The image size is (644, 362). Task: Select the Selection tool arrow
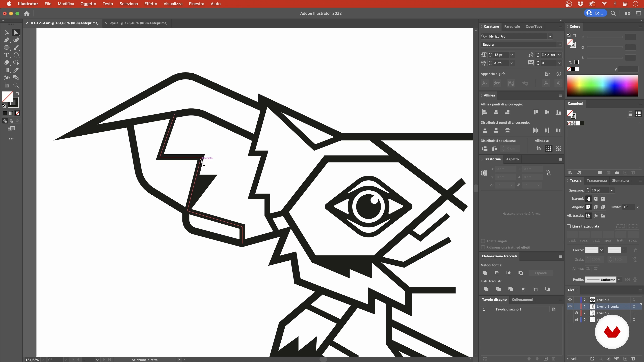[7, 33]
